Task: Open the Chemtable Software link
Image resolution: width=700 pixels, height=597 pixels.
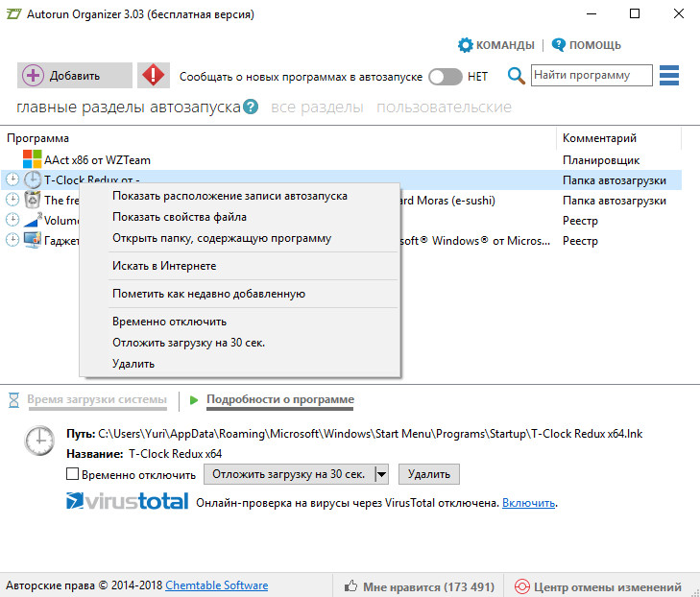Action: 216,585
